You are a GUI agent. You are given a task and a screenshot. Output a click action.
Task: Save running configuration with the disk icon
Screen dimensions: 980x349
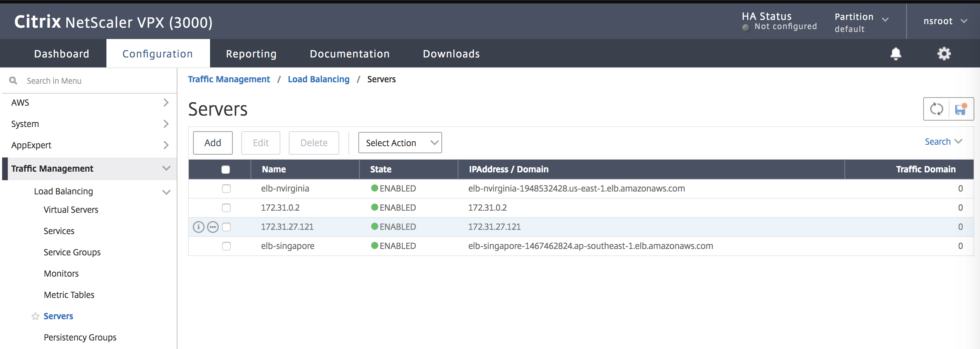[x=960, y=109]
